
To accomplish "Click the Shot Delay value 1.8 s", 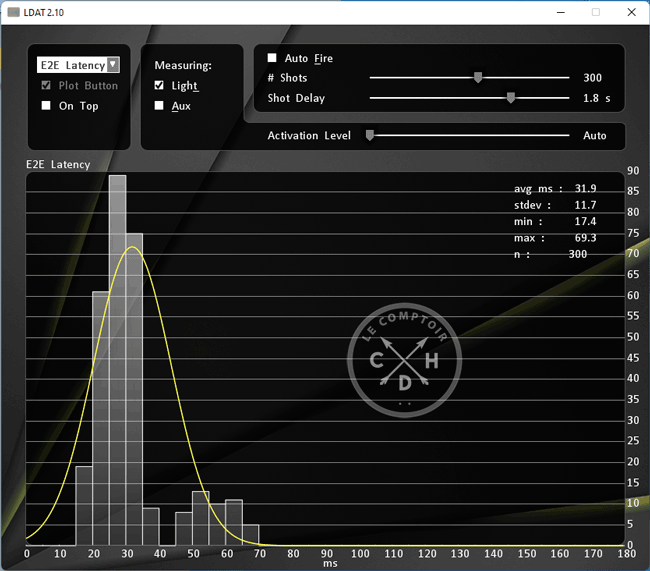I will pyautogui.click(x=596, y=99).
